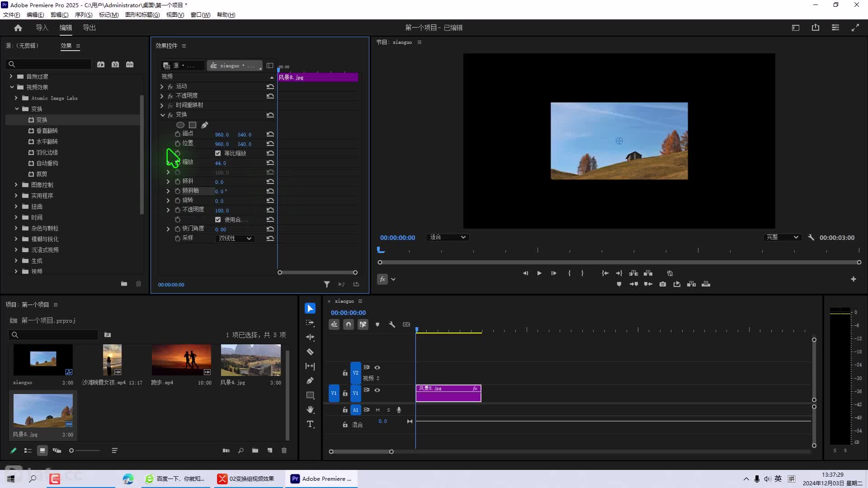Reset the 缩放 parameter value

270,163
